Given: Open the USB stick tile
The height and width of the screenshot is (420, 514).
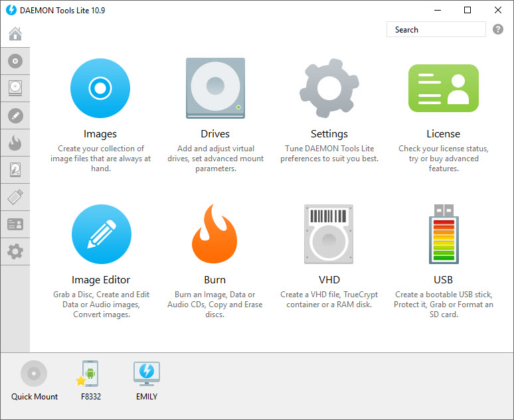Looking at the screenshot, I should click(x=443, y=234).
